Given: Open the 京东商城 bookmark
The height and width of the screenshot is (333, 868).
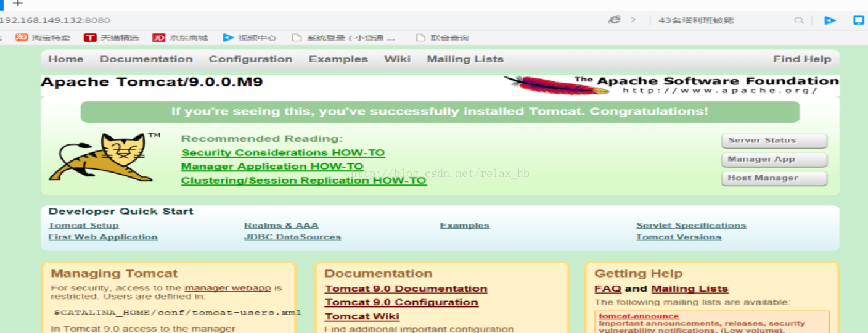Looking at the screenshot, I should [x=180, y=38].
